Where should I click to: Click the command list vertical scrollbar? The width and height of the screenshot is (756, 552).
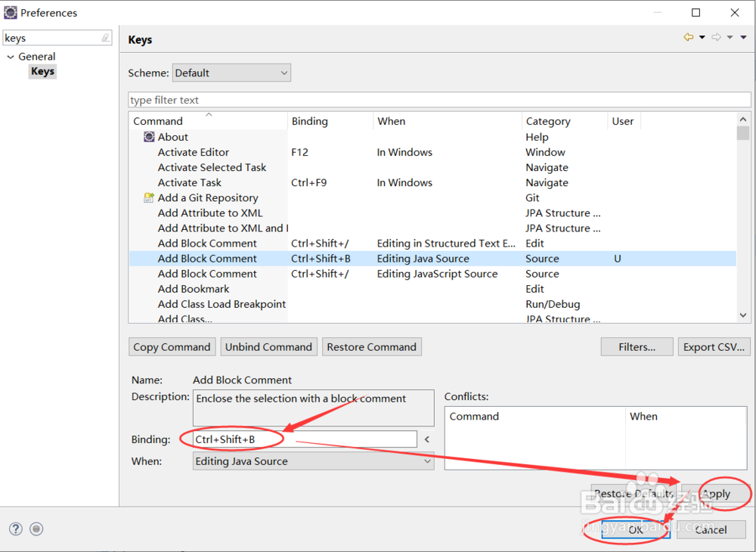click(743, 219)
